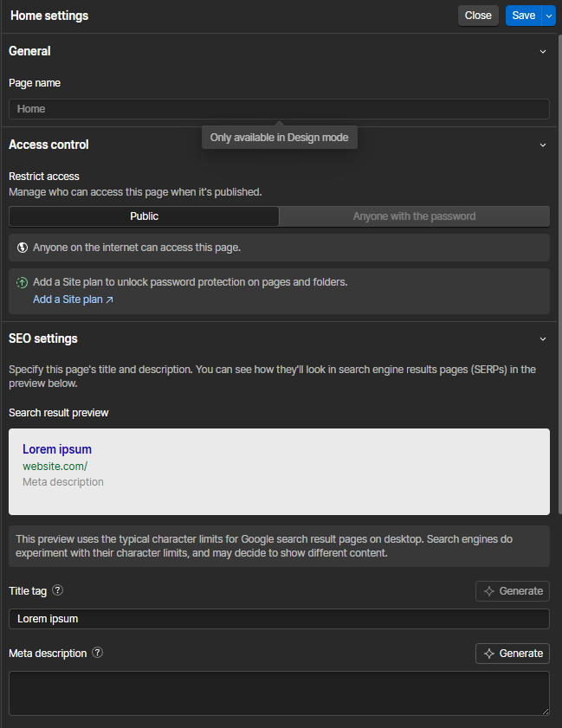
Task: Click the sparkle icon on Title tag Generate
Action: 489,591
